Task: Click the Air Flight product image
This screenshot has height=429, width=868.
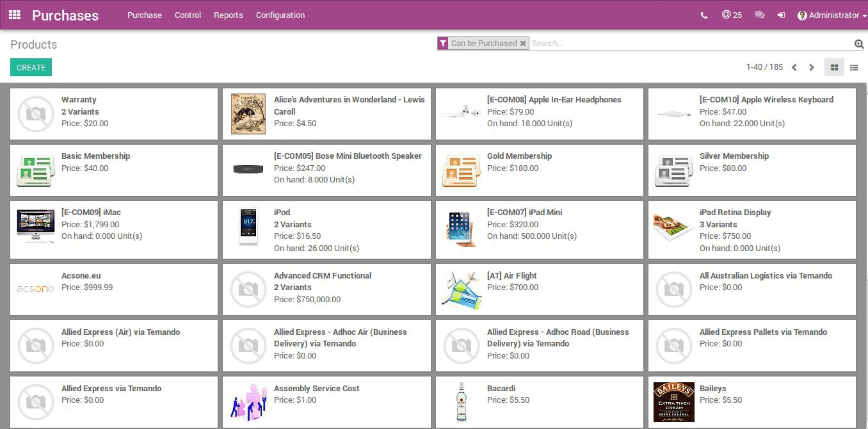Action: [461, 290]
